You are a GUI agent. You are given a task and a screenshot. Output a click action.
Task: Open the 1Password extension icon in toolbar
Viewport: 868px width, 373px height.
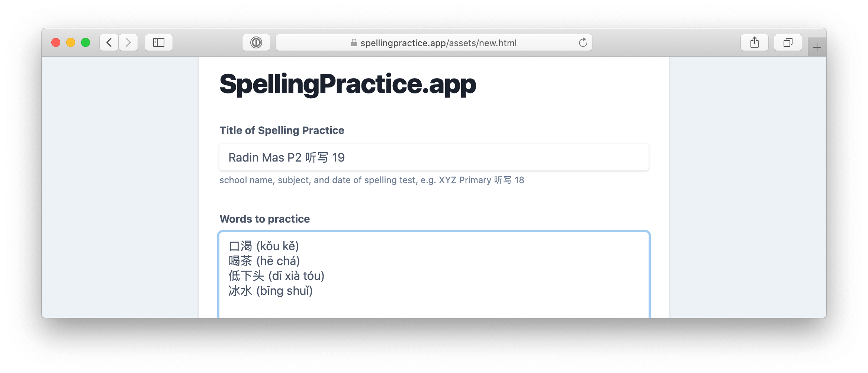[x=256, y=42]
